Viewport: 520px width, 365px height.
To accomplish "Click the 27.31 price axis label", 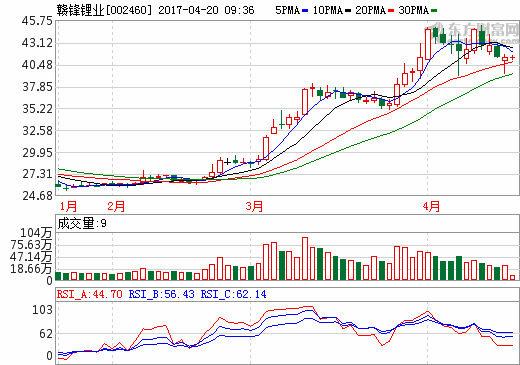I will [x=37, y=174].
